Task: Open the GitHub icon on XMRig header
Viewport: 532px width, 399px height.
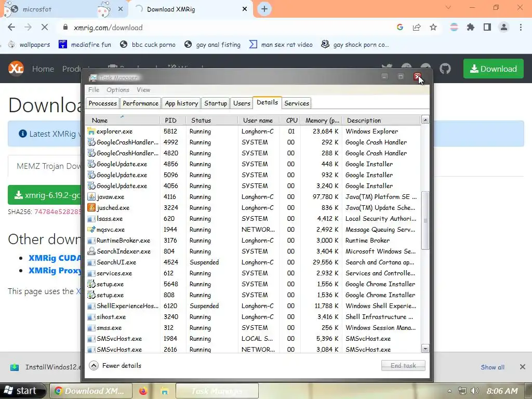Action: [445, 69]
